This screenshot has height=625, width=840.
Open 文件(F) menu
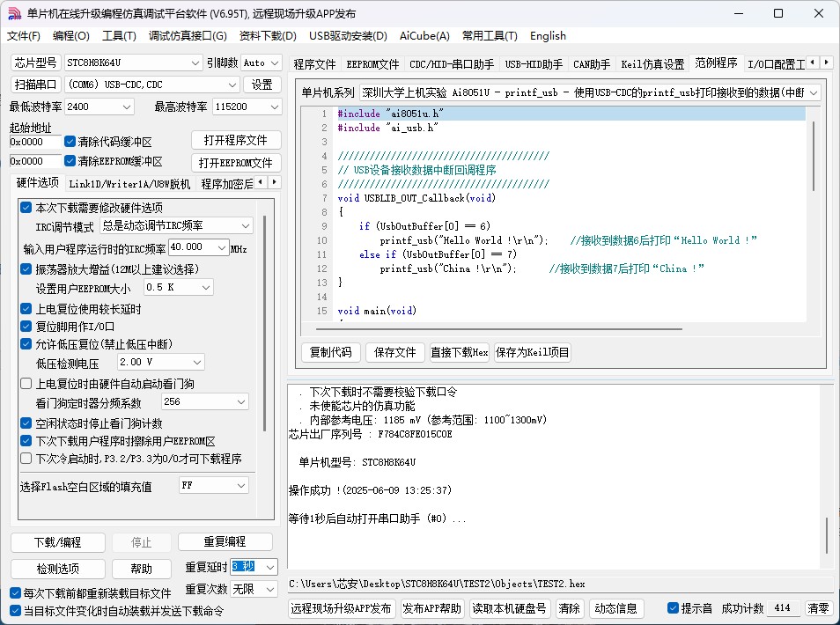tap(24, 36)
